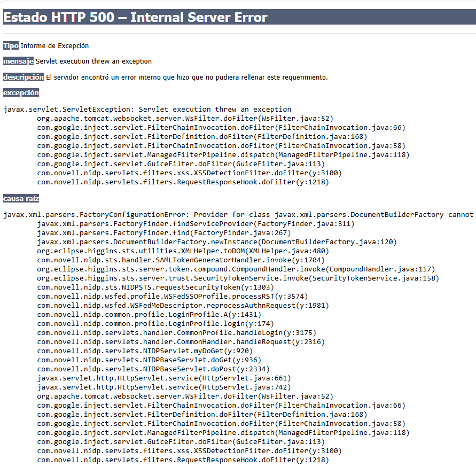
Task: Select 'FilterChainInvocation.java:66' line under excepción section
Action: 221,128
